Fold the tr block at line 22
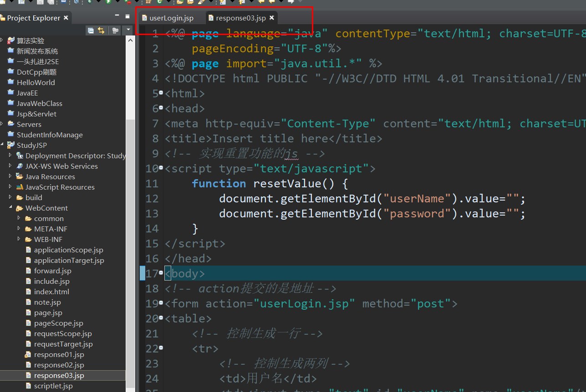This screenshot has width=586, height=392. pyautogui.click(x=161, y=348)
